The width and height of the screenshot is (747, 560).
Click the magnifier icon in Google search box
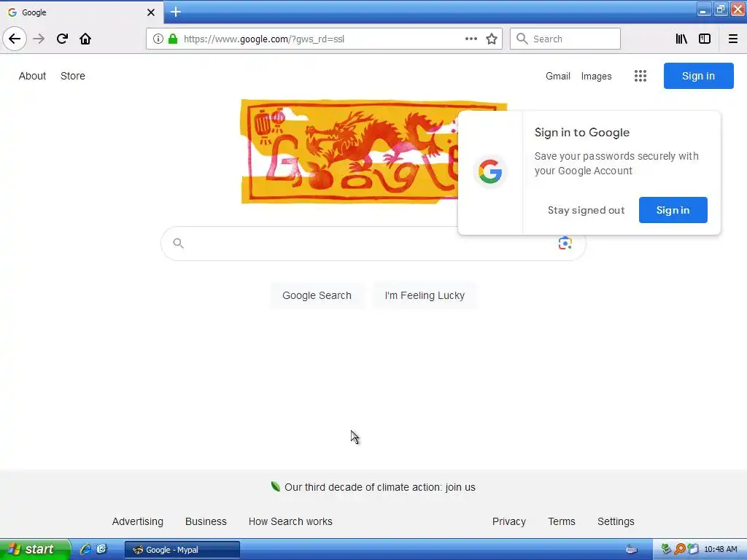[178, 244]
